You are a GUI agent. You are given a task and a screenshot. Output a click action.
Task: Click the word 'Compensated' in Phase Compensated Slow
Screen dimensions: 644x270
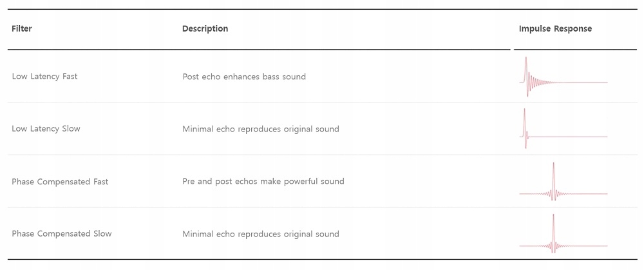(64, 233)
